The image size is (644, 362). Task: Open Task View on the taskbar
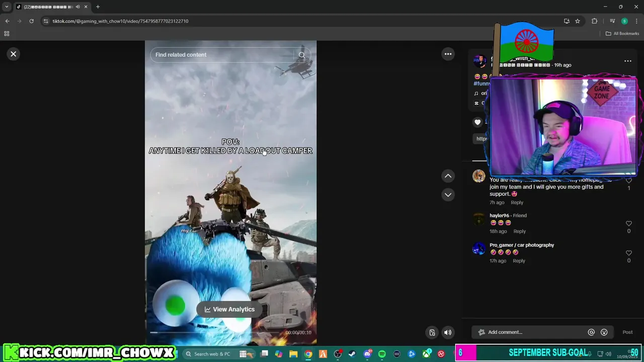tap(264, 354)
